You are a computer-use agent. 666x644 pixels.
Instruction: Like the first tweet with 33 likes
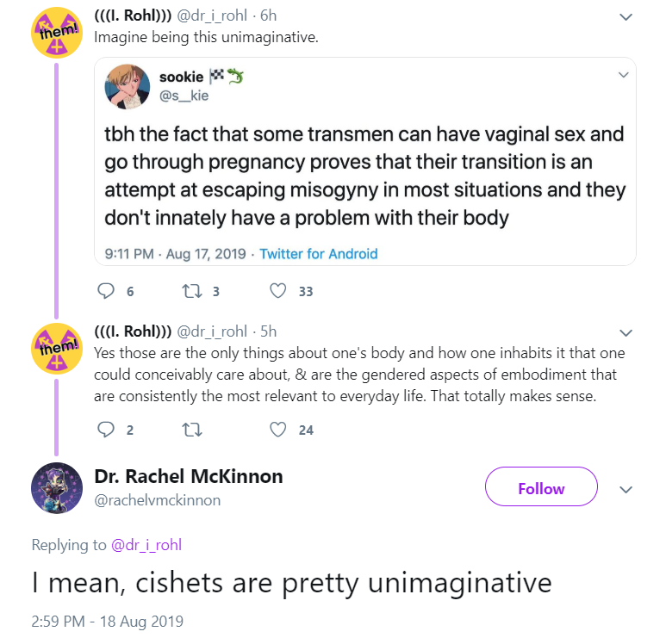pos(277,291)
